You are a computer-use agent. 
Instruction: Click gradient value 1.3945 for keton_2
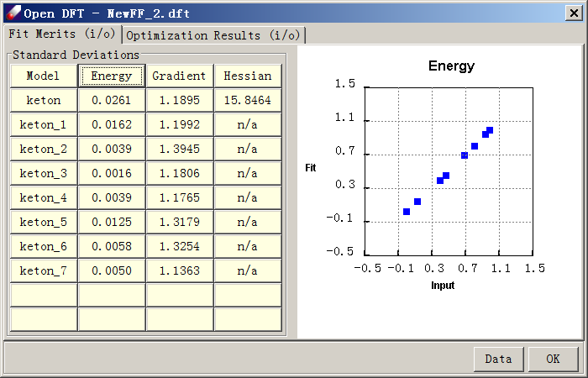pyautogui.click(x=180, y=149)
